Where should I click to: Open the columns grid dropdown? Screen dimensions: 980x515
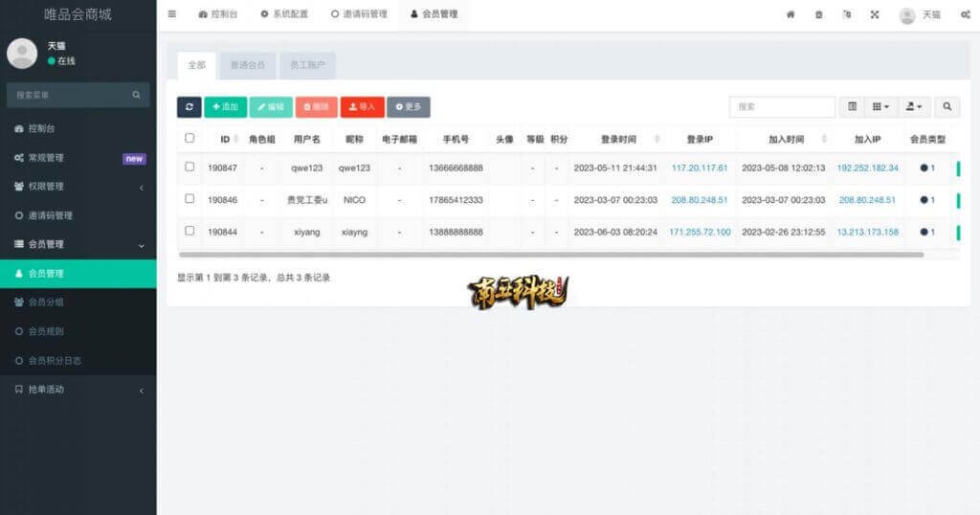click(x=881, y=107)
